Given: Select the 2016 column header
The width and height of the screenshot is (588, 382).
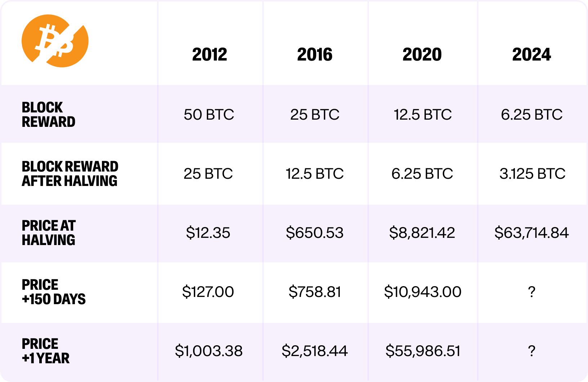Looking at the screenshot, I should point(315,55).
